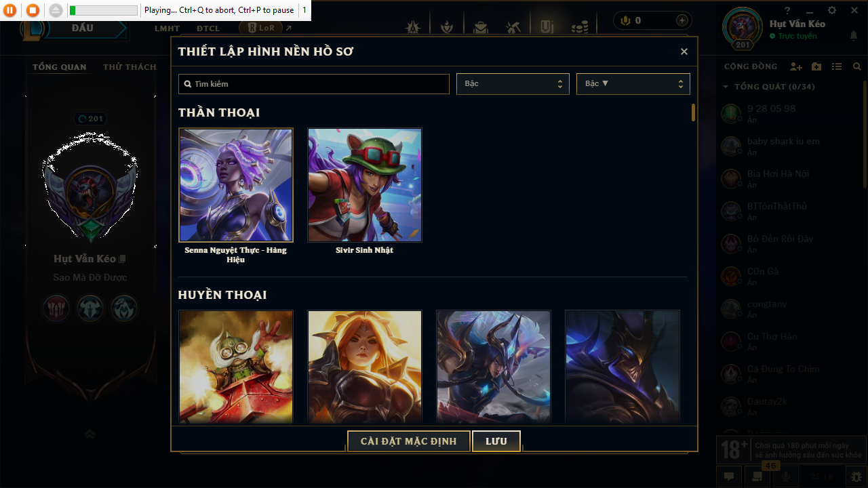Toggle the voice microphone button
The image size is (868, 488).
[786, 476]
